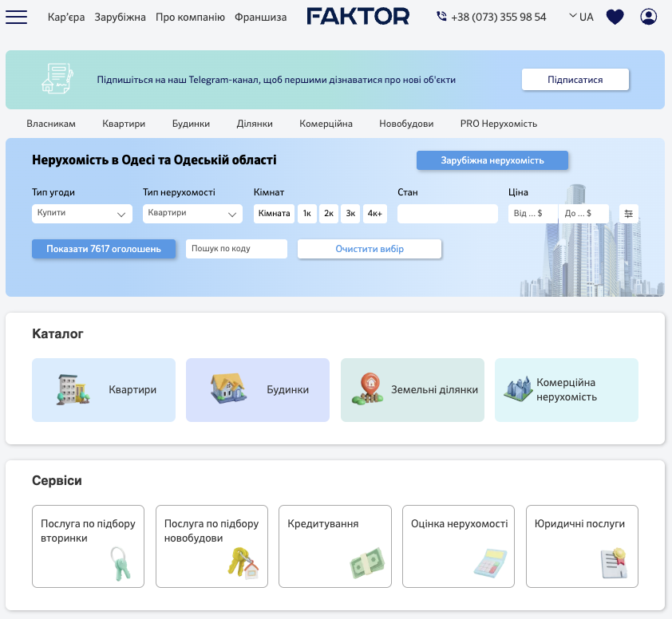Expand the Тип угоди dropdown

click(82, 214)
